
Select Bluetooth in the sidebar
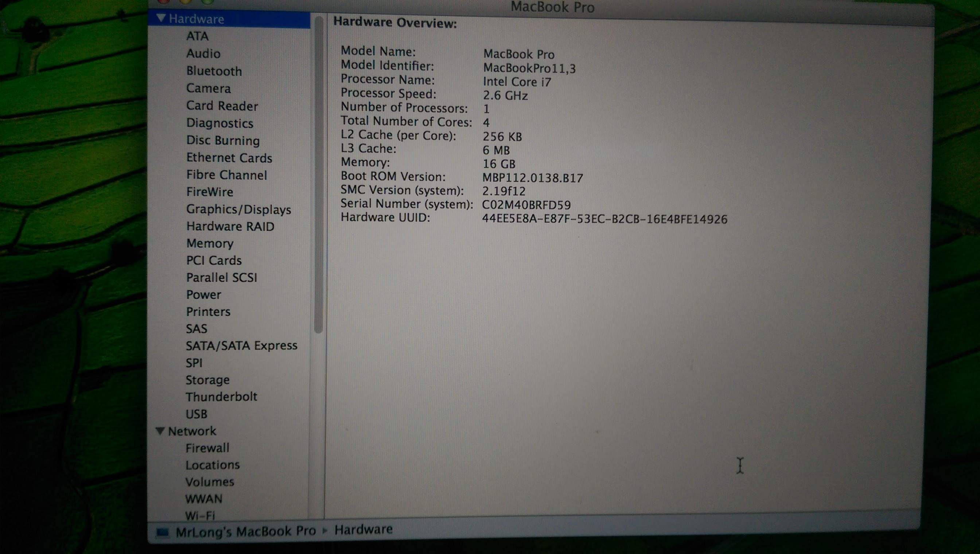214,71
